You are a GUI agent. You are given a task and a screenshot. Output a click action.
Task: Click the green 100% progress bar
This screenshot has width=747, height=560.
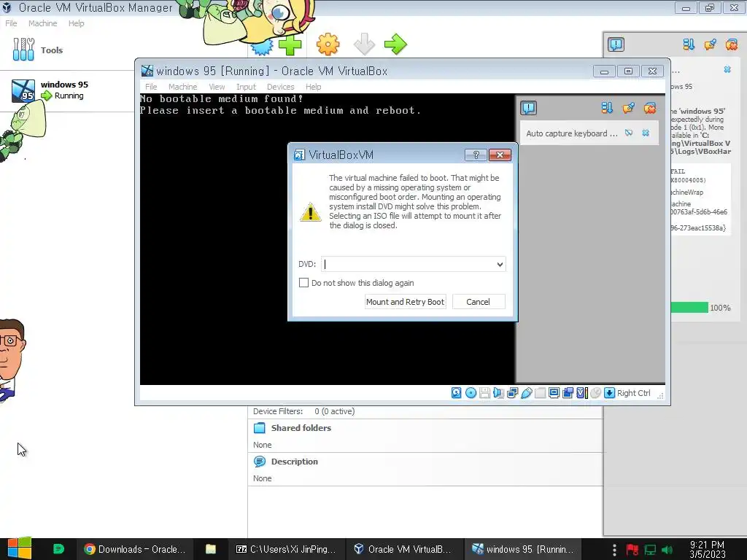(689, 308)
